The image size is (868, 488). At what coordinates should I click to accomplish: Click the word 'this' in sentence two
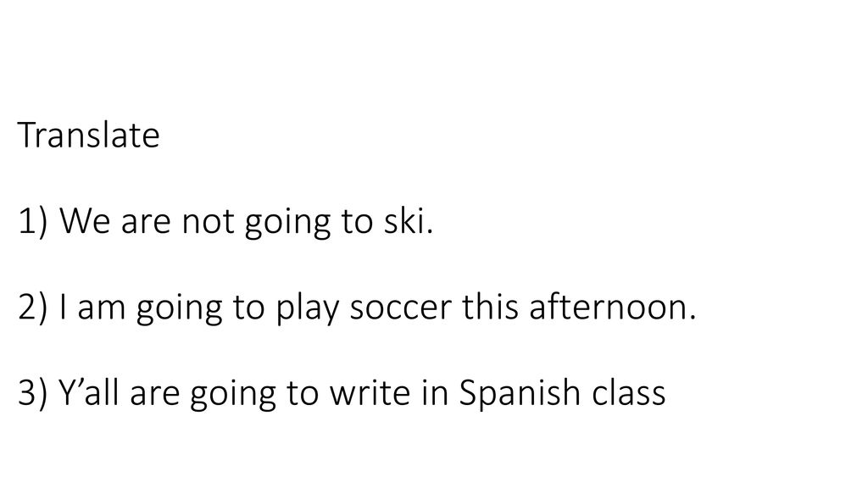coord(491,307)
